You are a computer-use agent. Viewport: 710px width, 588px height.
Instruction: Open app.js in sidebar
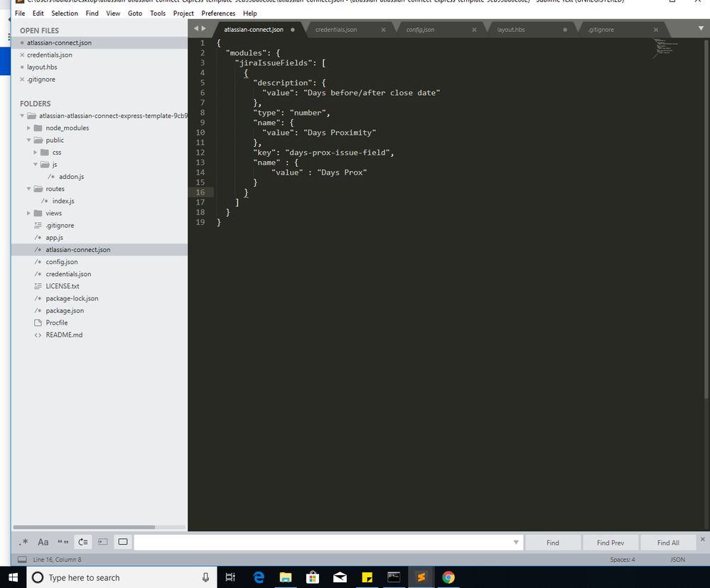click(x=54, y=237)
